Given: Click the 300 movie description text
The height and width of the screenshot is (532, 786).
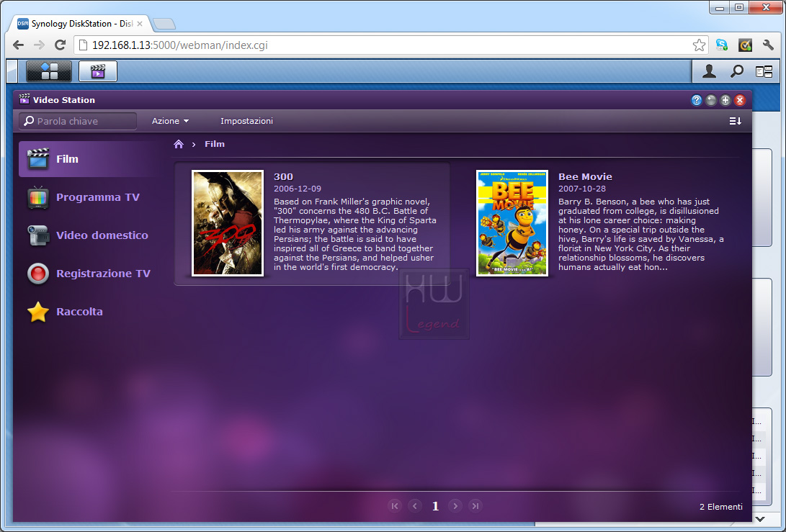Looking at the screenshot, I should (355, 235).
